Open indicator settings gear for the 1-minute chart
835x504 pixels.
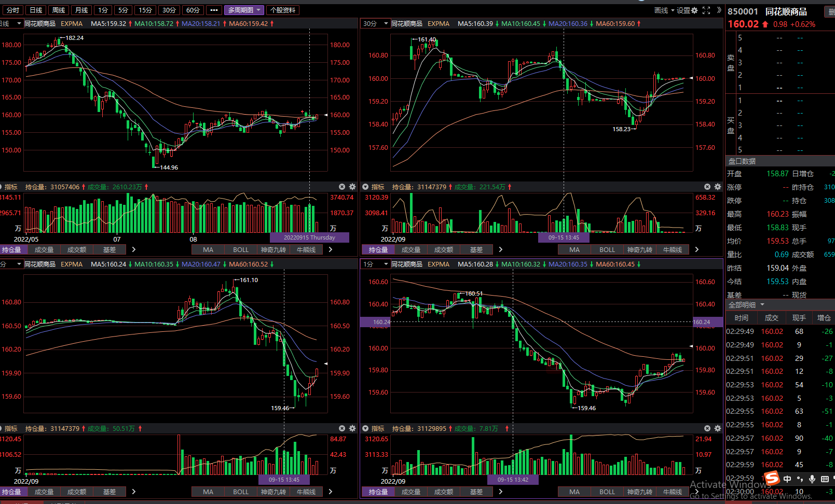[718, 428]
